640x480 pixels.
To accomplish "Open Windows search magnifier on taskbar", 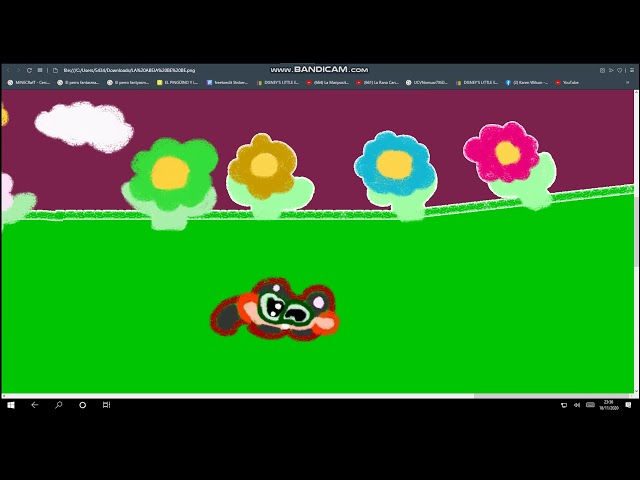I will click(x=59, y=405).
